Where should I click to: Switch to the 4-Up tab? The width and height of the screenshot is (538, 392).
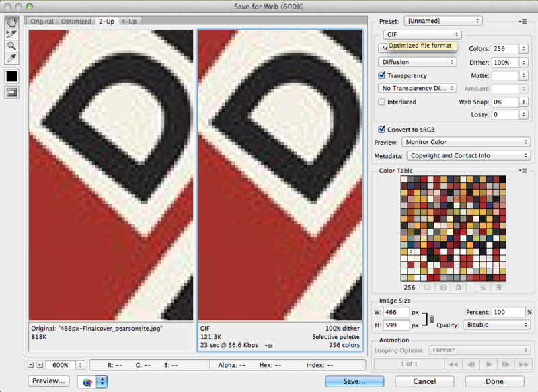(x=129, y=21)
